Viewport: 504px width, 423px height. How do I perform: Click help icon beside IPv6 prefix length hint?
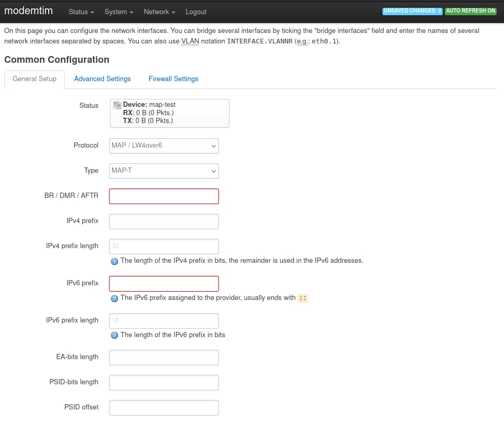click(114, 336)
